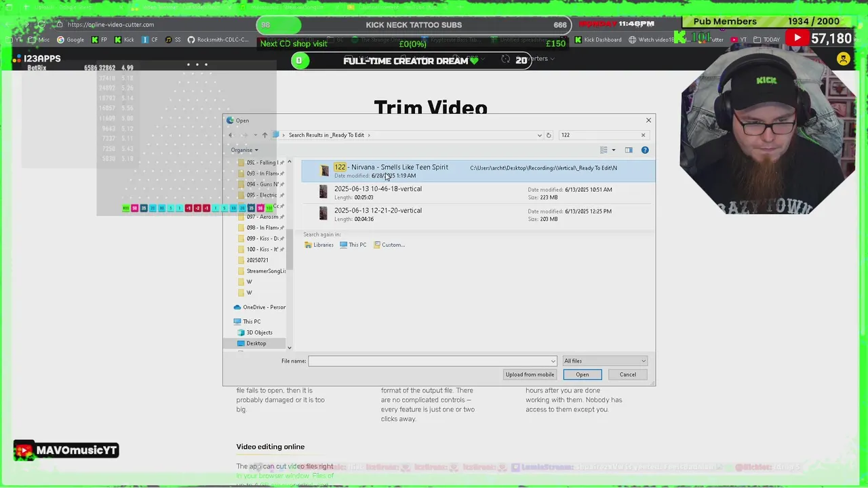Search again in This PC
The width and height of the screenshot is (868, 488).
[x=353, y=245]
